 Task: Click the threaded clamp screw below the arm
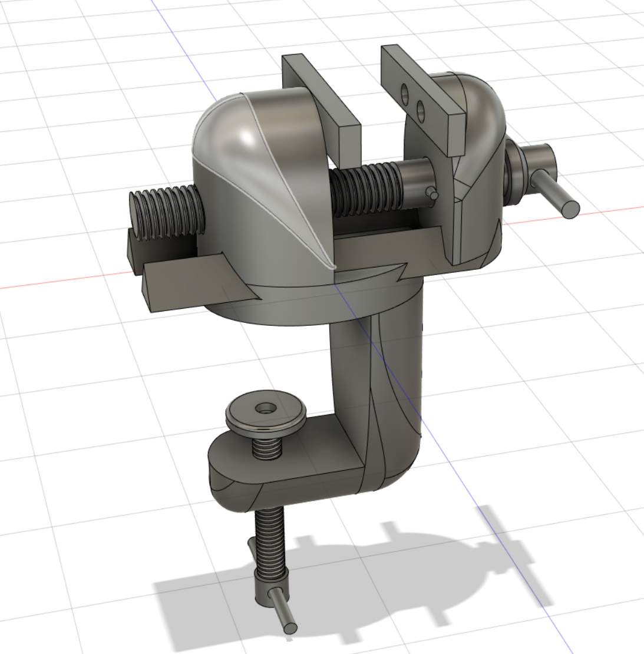(x=270, y=542)
